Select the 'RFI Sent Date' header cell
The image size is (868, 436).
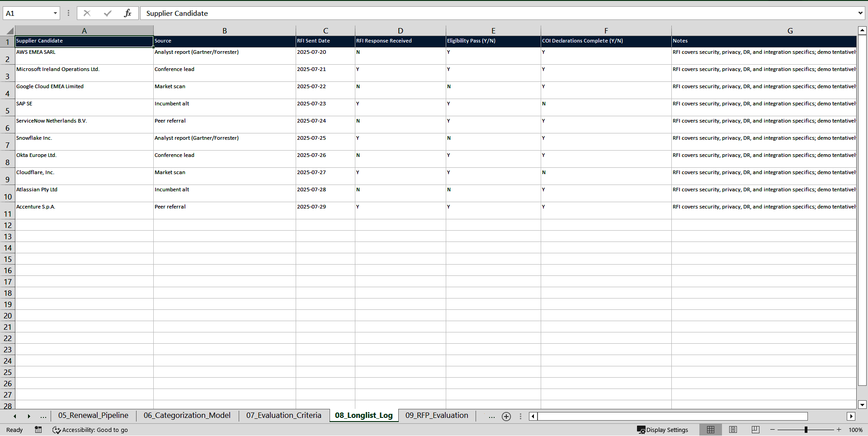tap(325, 41)
